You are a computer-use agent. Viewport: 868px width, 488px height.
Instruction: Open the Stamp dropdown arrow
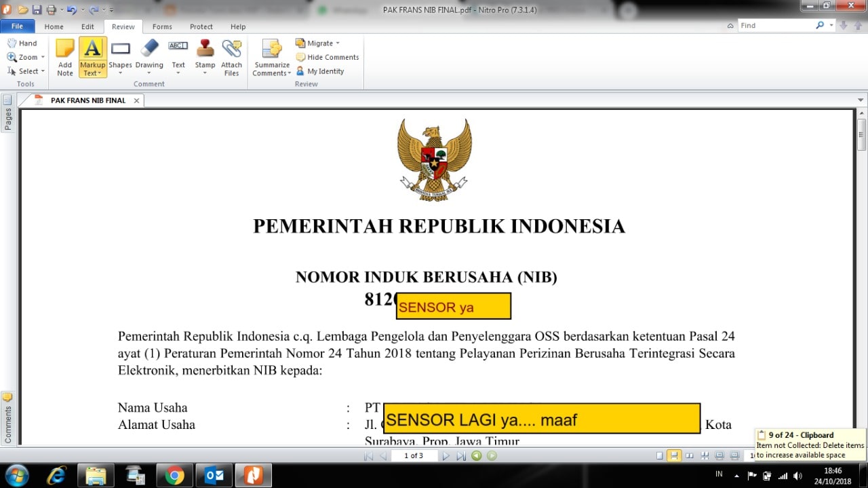click(205, 73)
